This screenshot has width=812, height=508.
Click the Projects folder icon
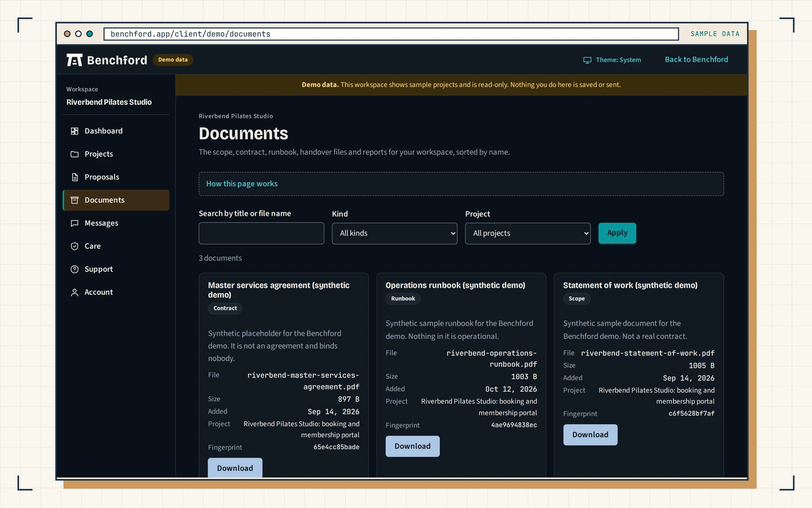point(74,154)
